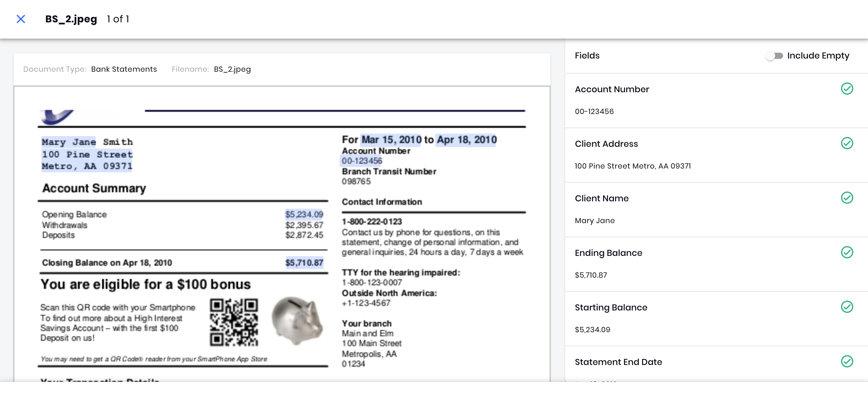Select the Client Address field value
This screenshot has height=418, width=868.
click(633, 166)
